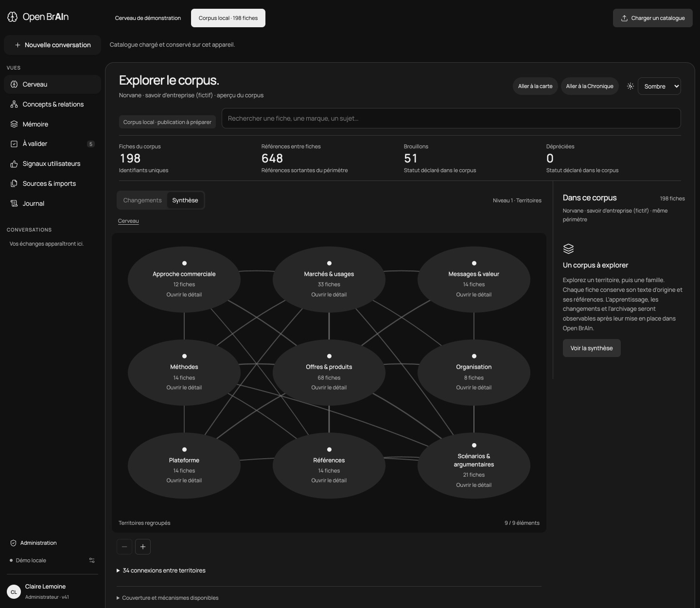Open the Offres & produits territory node

point(329,372)
